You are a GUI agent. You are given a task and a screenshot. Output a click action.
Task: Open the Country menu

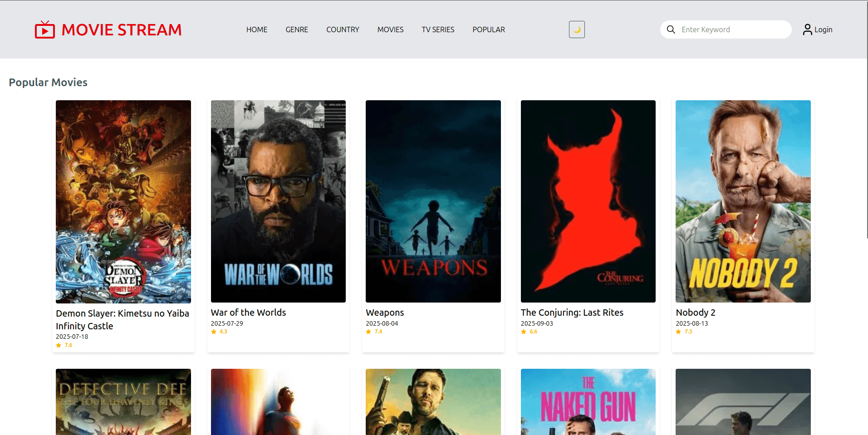(343, 29)
